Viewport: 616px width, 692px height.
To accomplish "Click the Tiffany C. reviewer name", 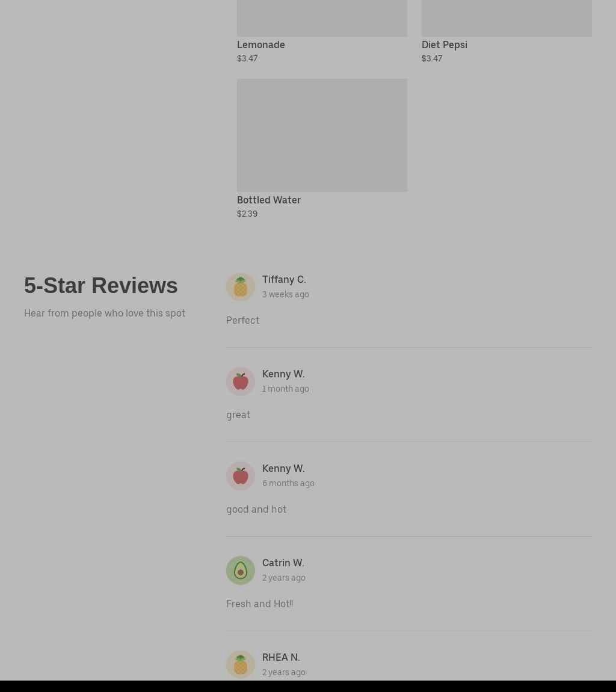I will pos(284,279).
